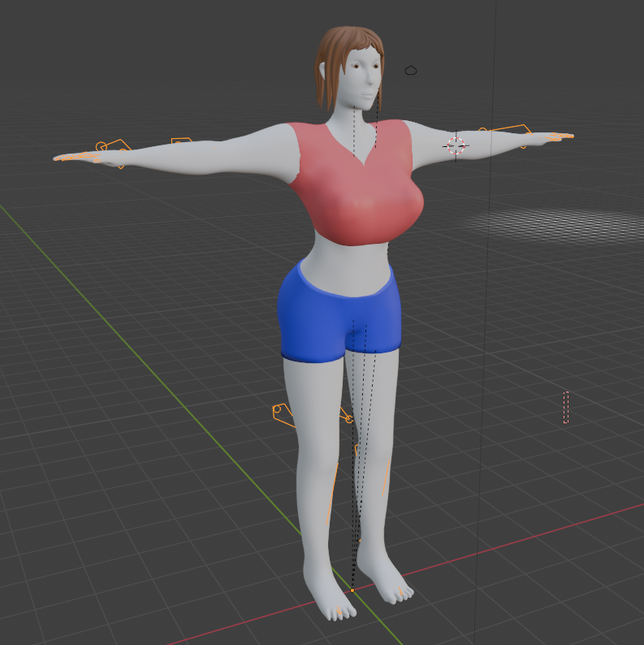Select the orange toe marker on the screen-right foot
Screen dimensions: 644x645
[x=400, y=591]
